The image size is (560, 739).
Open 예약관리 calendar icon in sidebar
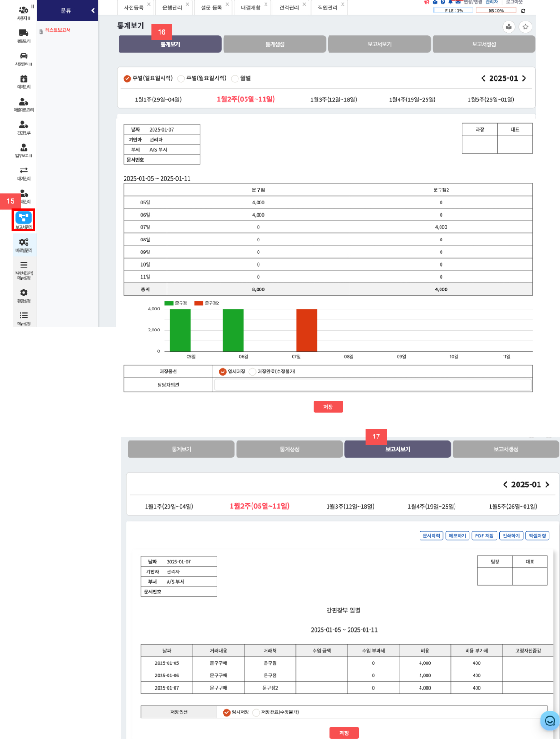(x=23, y=79)
